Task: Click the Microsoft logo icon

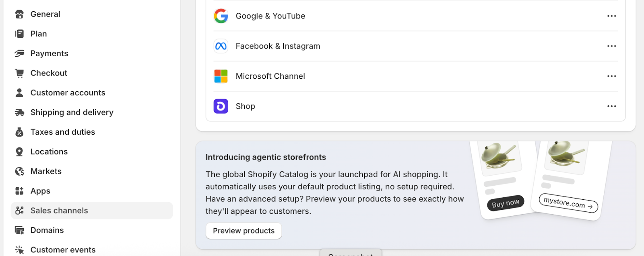Action: [x=221, y=76]
